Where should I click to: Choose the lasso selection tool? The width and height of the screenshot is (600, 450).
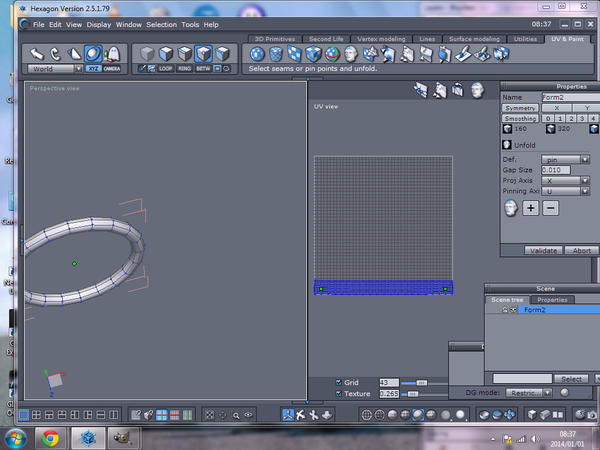(x=55, y=54)
